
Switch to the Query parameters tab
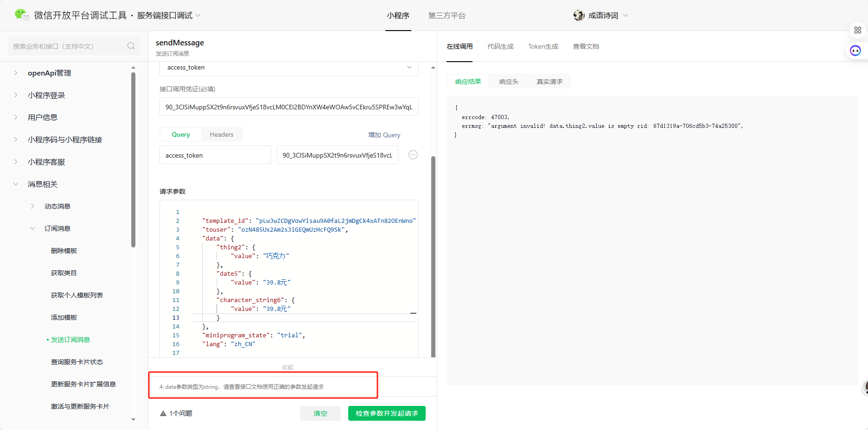[181, 134]
